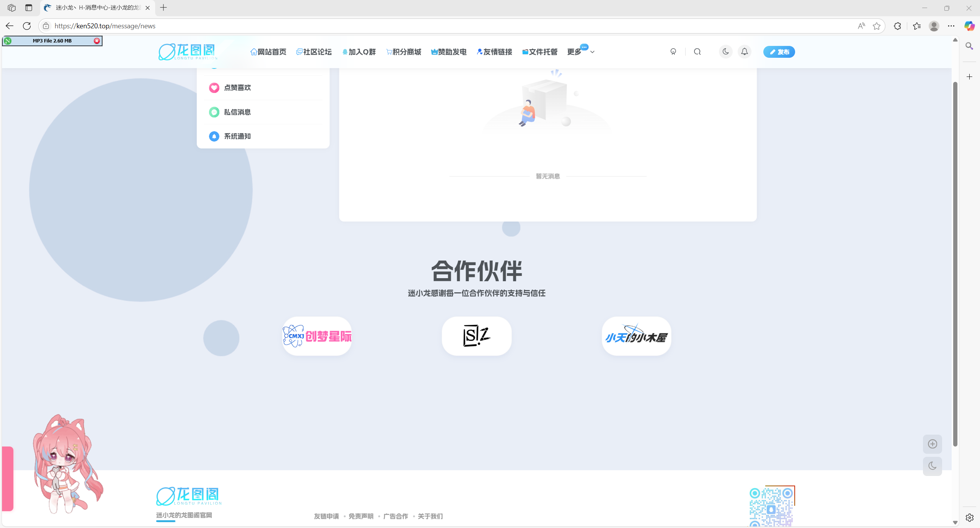Screen dimensions: 980x528
Task: Click the 友链申请 footer link
Action: (x=326, y=516)
